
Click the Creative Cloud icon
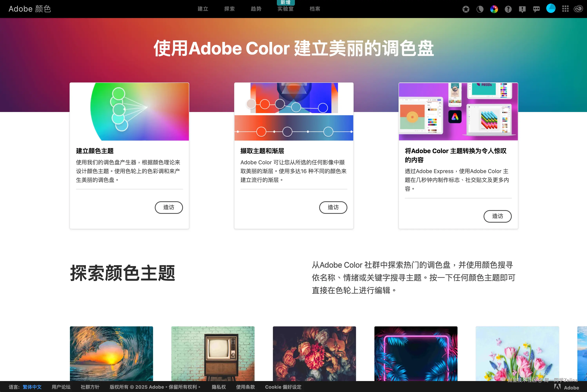tap(579, 9)
